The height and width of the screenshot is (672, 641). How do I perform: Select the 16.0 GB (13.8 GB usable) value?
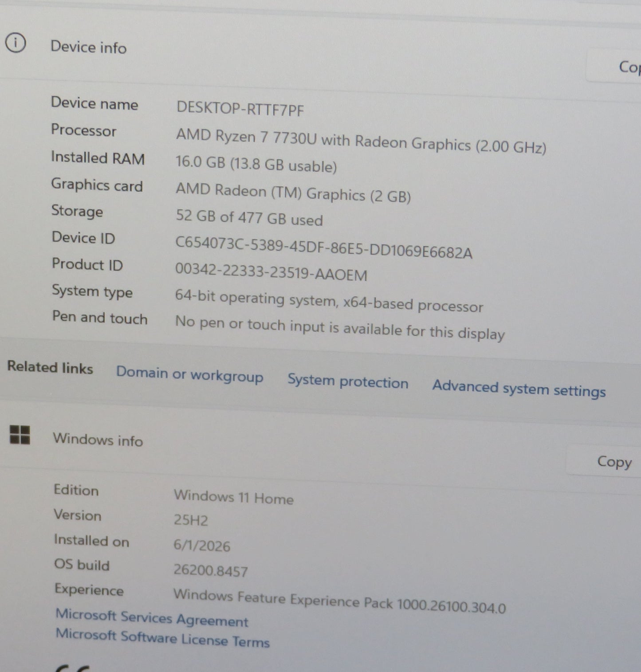(256, 164)
